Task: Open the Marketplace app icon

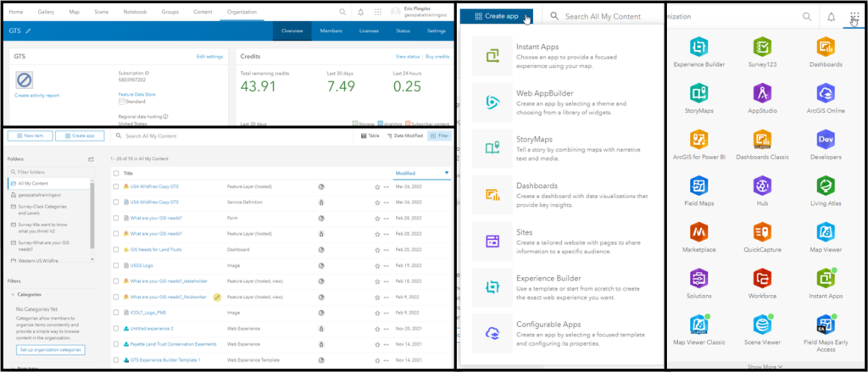Action: pos(699,231)
